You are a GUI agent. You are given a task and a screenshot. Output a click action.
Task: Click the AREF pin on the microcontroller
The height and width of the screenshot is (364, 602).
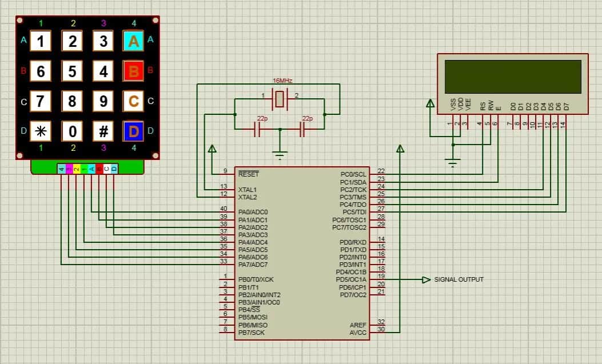[358, 324]
